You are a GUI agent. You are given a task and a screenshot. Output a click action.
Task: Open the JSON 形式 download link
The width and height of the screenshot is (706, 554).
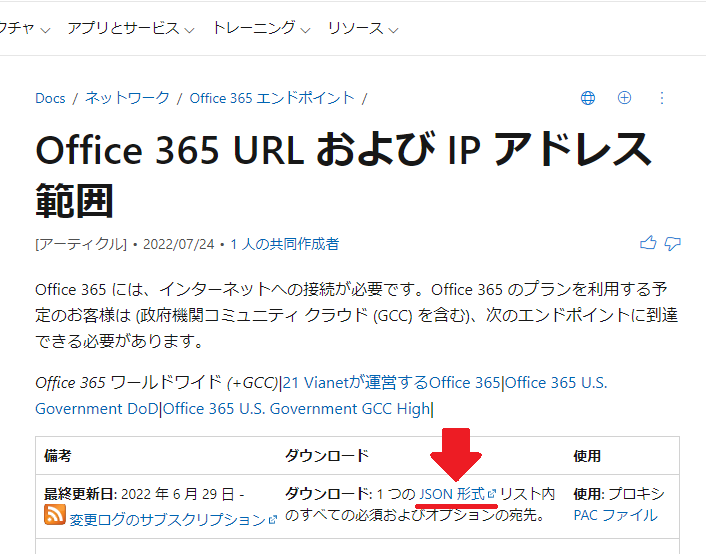(x=457, y=494)
